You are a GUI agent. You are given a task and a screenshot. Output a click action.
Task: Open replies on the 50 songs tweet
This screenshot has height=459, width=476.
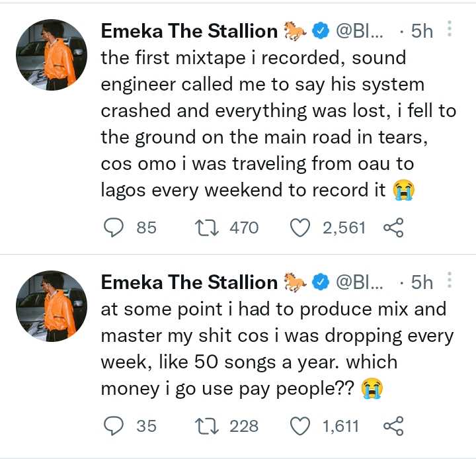[x=114, y=426]
